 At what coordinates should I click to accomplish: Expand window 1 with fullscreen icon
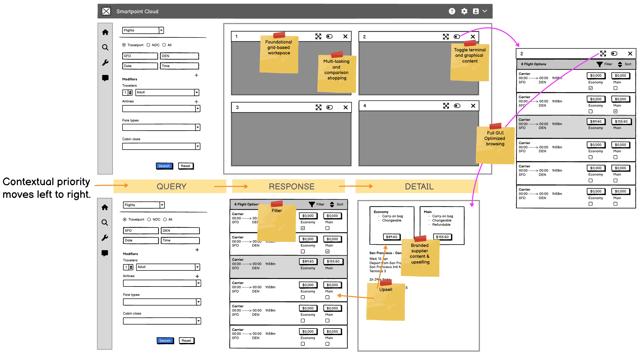click(x=318, y=37)
